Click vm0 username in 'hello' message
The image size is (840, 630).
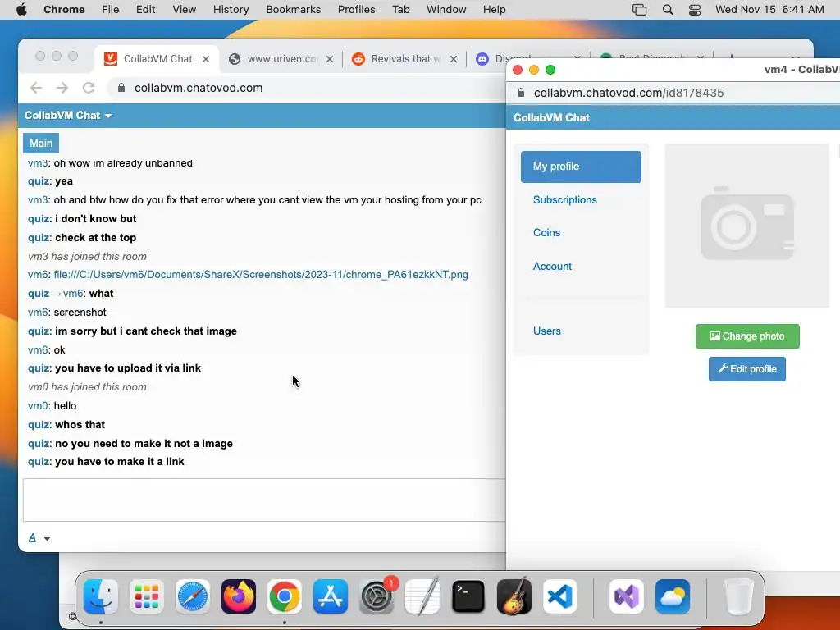(38, 406)
